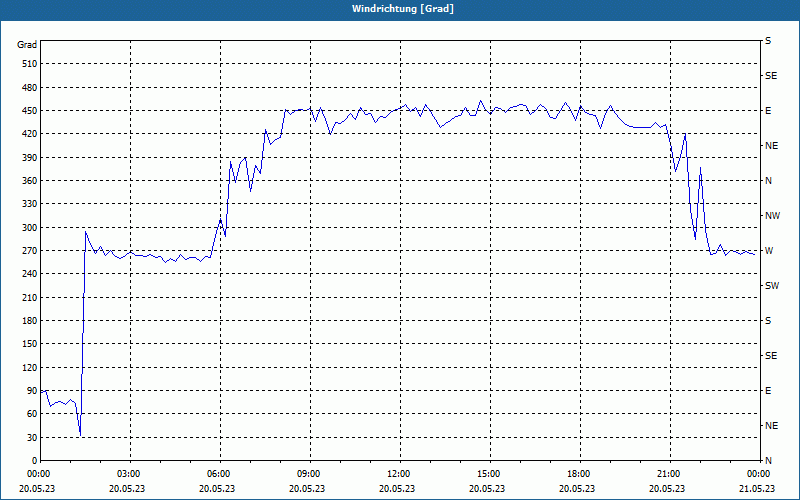Click the NE compass label beside 30
The width and height of the screenshot is (800, 500).
(771, 426)
